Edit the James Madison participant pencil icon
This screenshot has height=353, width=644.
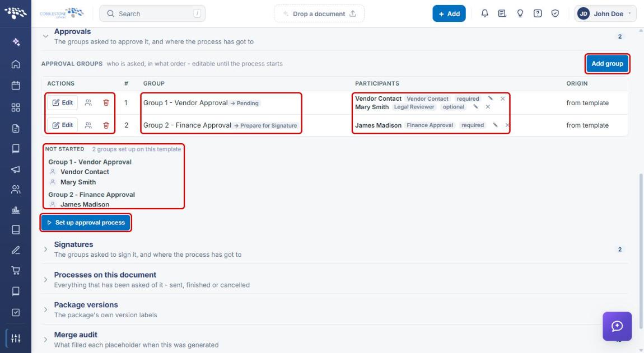pyautogui.click(x=495, y=125)
